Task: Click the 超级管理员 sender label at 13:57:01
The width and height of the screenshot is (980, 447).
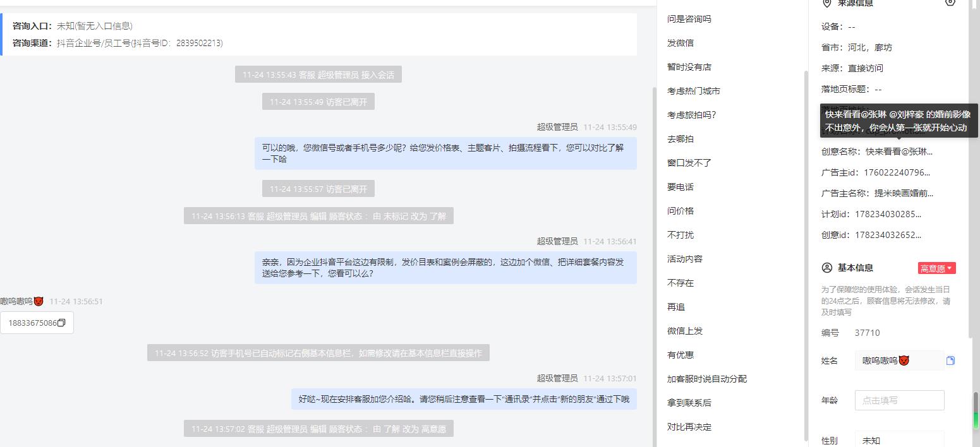Action: [557, 378]
